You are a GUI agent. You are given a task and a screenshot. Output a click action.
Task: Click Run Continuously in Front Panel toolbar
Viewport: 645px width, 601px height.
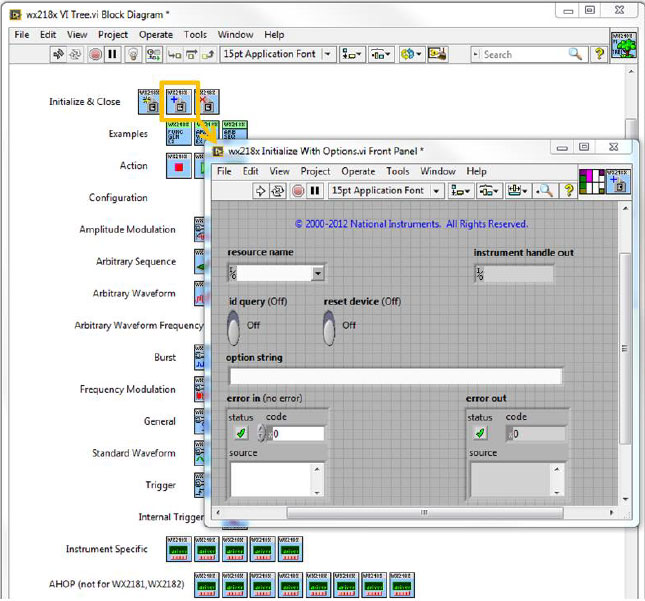[279, 191]
